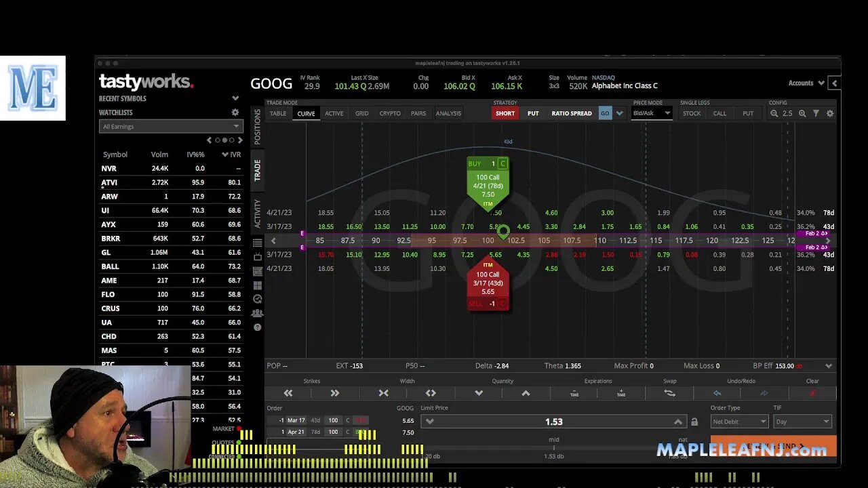Widen the spread width icon
This screenshot has width=868, height=488.
click(431, 393)
